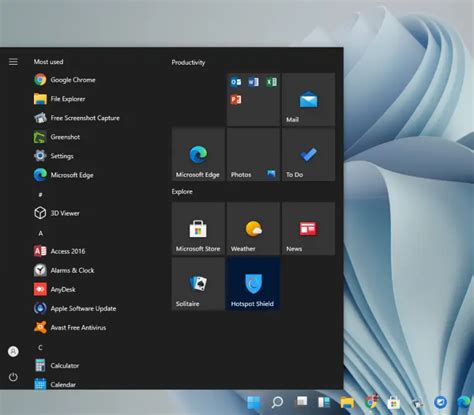Open the Photos tile
The width and height of the screenshot is (474, 415).
coord(253,154)
